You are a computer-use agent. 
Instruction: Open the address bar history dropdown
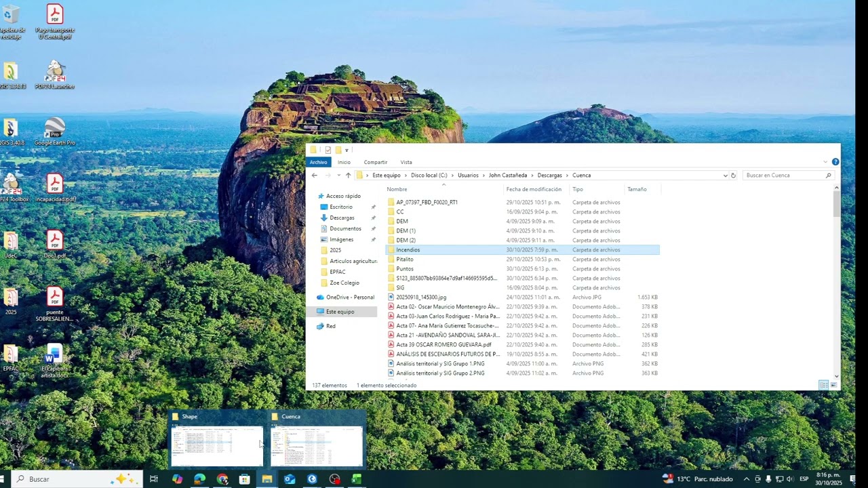point(725,175)
